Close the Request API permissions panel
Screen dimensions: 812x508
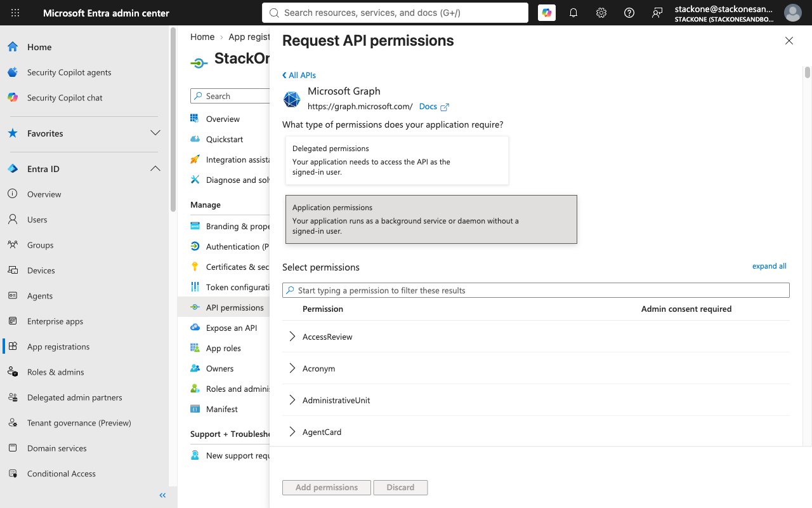coord(789,41)
